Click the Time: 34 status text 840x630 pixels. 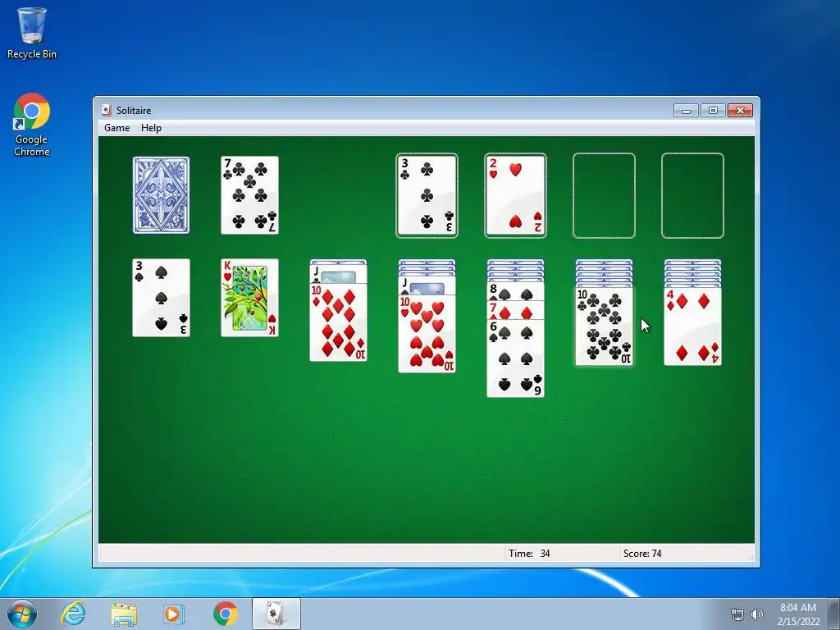(x=529, y=554)
